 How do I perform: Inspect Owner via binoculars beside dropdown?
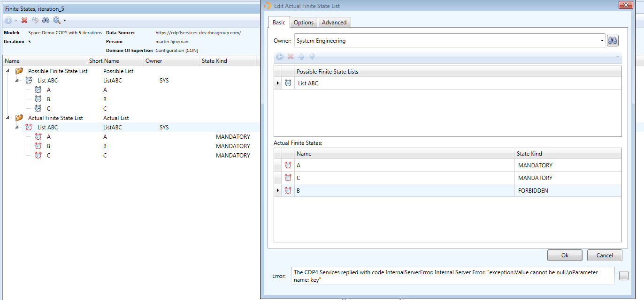(613, 40)
